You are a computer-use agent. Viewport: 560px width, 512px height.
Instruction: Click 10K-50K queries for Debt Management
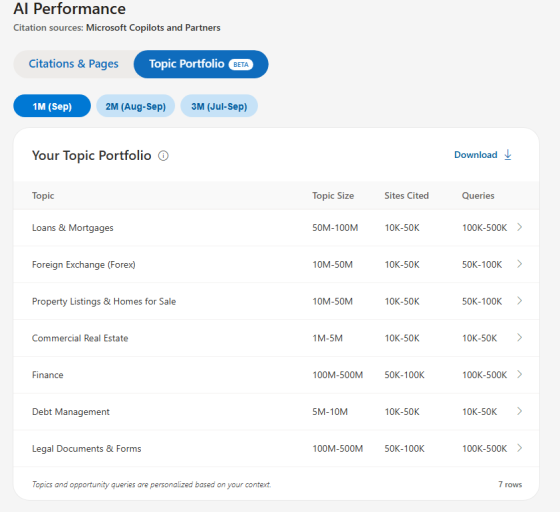coord(479,412)
